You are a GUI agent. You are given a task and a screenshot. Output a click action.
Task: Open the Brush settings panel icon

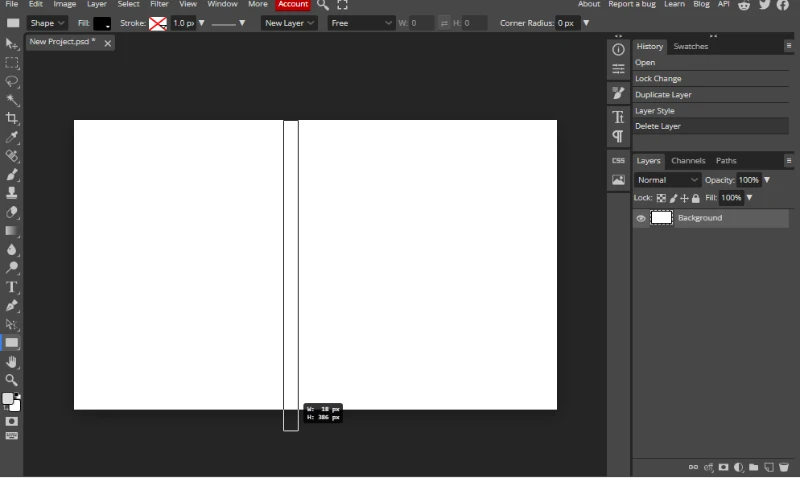click(x=618, y=93)
